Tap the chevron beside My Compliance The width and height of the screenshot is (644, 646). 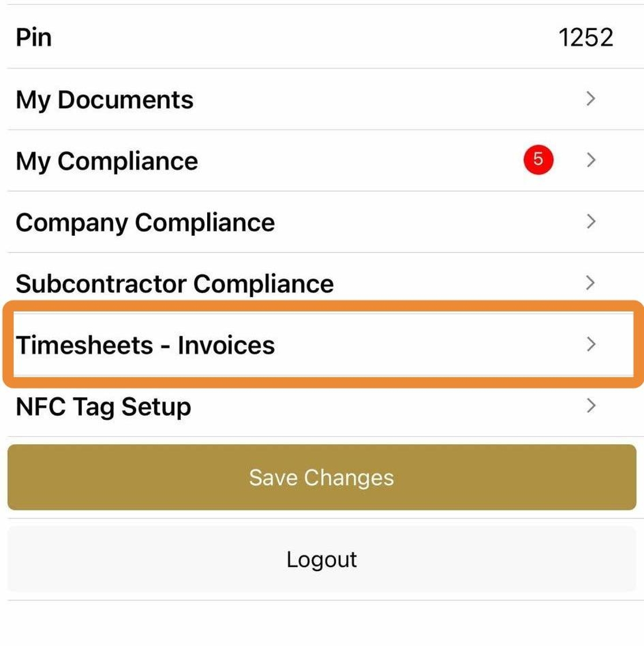click(x=590, y=160)
